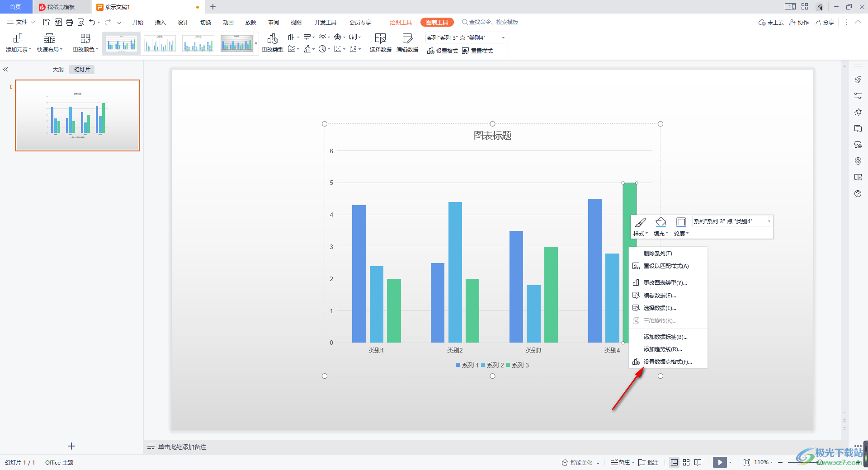Switch to Animation (动画) ribbon tab
The height and width of the screenshot is (470, 868).
[x=228, y=22]
